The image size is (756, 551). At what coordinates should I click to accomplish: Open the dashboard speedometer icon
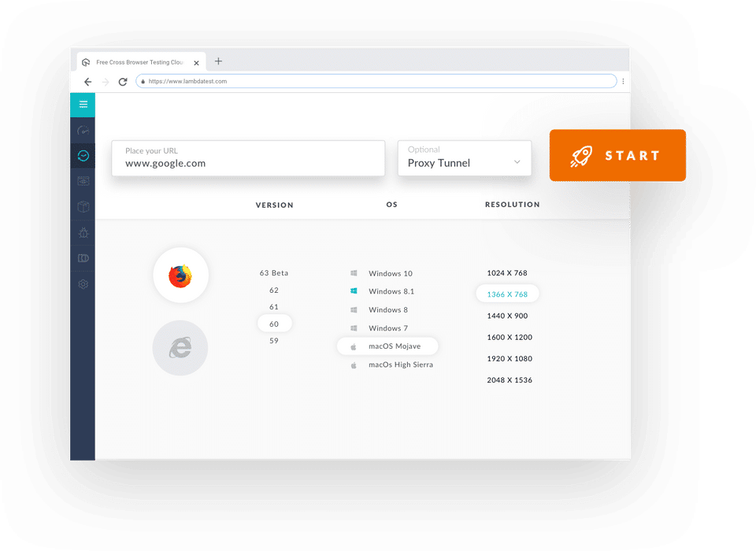pyautogui.click(x=83, y=130)
